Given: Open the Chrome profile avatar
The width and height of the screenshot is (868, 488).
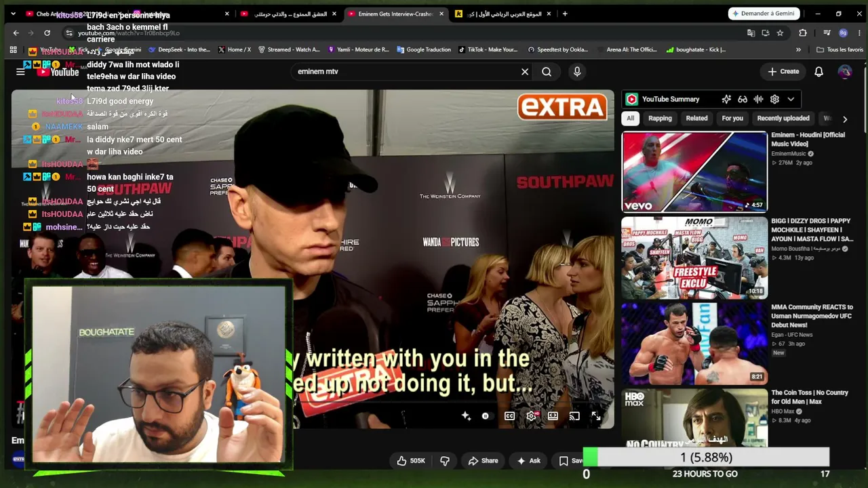Looking at the screenshot, I should [843, 33].
